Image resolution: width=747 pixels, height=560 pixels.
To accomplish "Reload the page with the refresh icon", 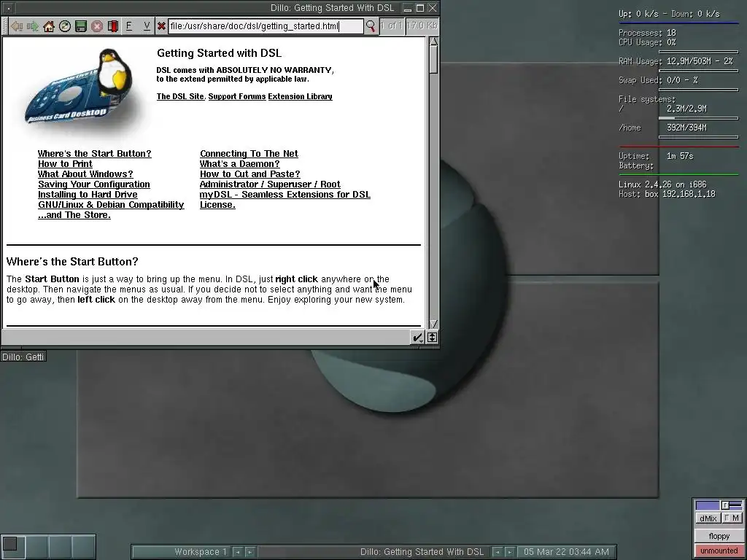I will tap(65, 26).
